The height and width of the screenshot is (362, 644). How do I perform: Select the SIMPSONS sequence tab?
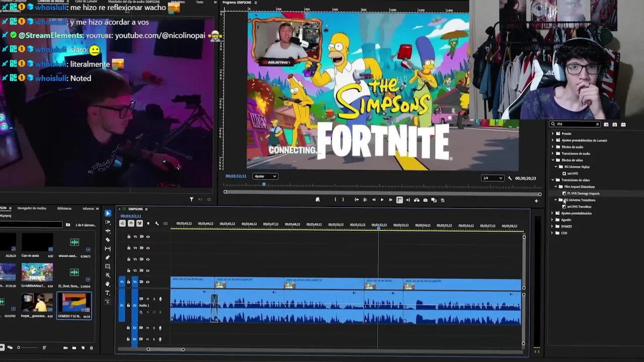coord(135,209)
